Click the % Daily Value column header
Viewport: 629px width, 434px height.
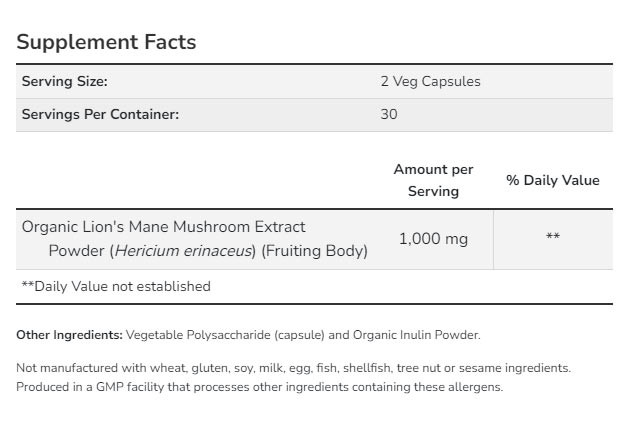[x=552, y=180]
